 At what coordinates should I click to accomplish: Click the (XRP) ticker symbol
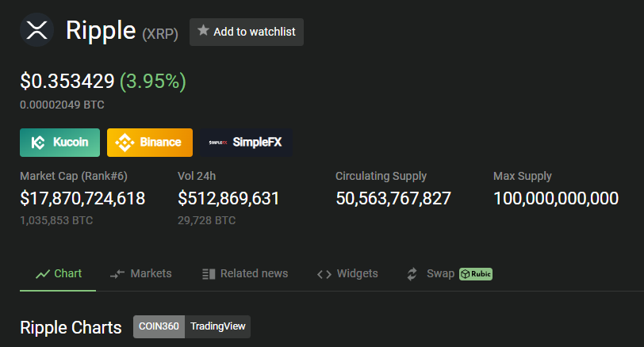click(160, 33)
